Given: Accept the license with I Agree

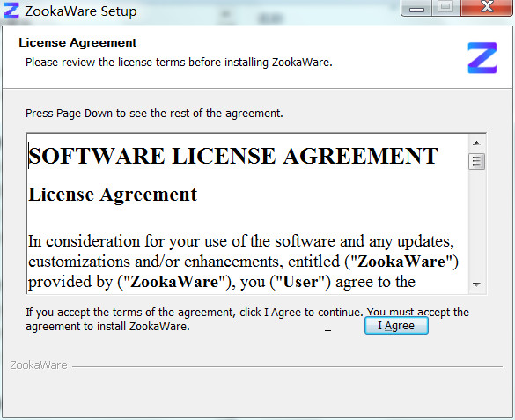Looking at the screenshot, I should pos(396,326).
